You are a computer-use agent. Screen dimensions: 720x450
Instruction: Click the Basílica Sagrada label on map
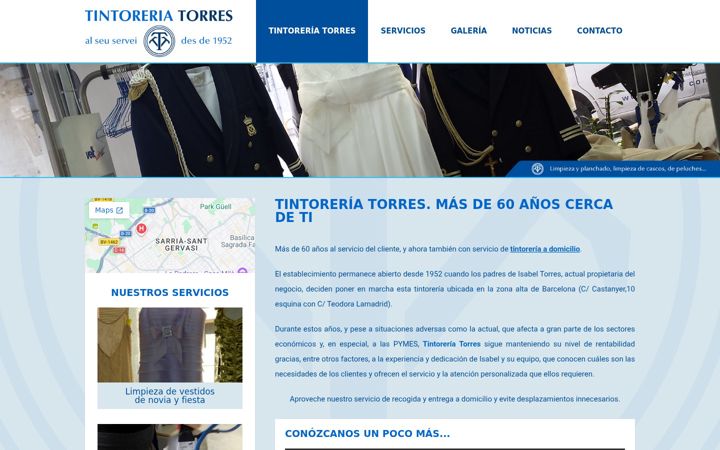238,241
